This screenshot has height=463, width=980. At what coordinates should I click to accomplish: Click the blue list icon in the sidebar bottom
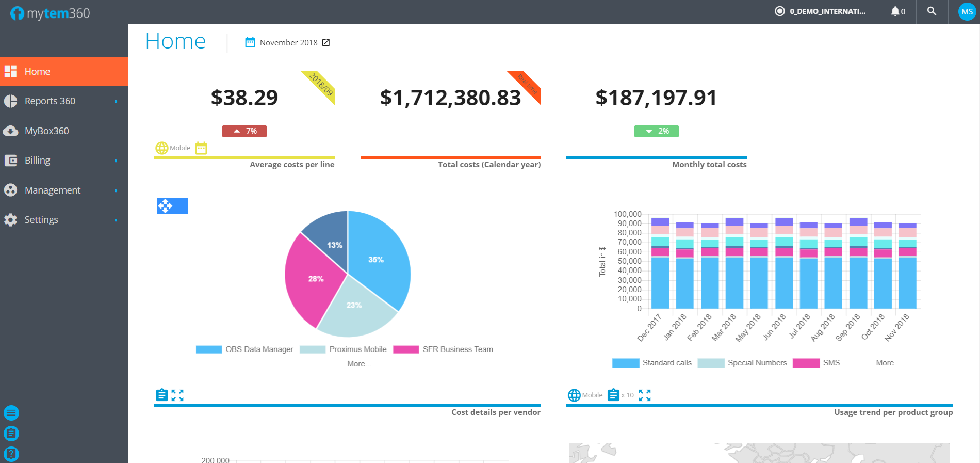[x=11, y=413]
